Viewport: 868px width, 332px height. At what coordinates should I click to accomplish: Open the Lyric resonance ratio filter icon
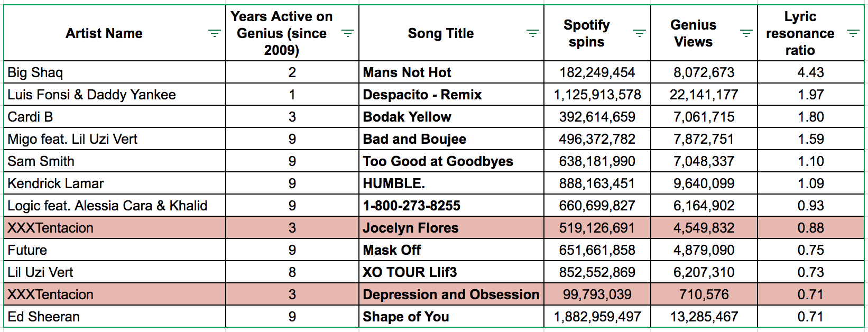coord(853,33)
